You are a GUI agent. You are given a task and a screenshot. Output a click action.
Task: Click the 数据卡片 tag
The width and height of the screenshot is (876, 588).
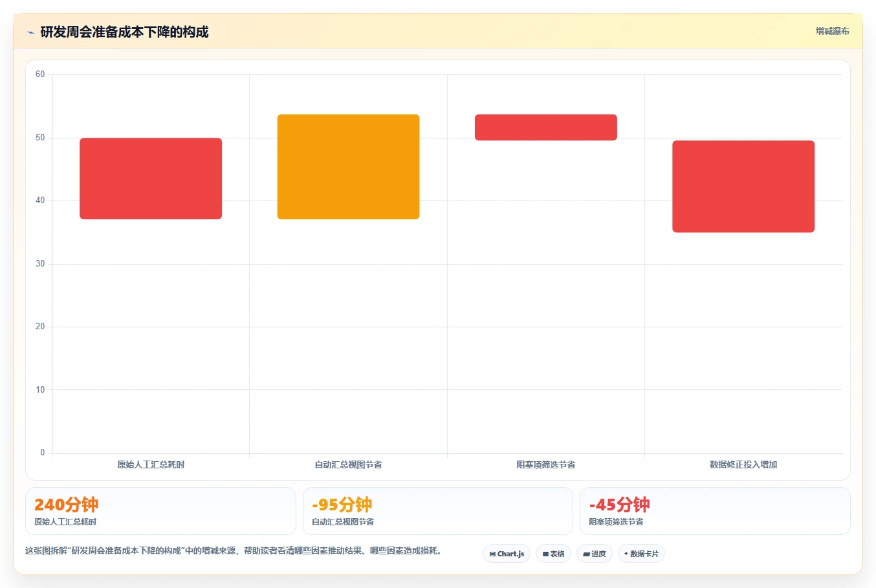click(641, 554)
